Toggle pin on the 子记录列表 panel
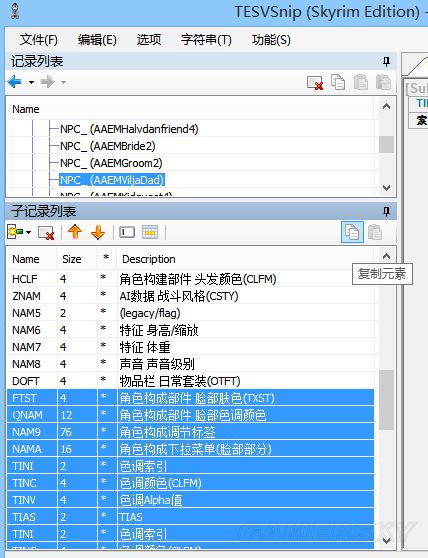 coord(386,211)
